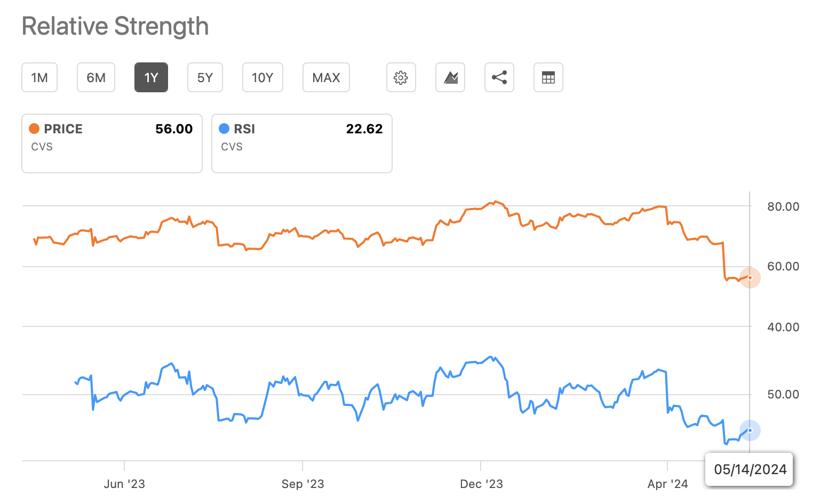828x504 pixels.
Task: Select the 1M time range
Action: click(x=39, y=77)
